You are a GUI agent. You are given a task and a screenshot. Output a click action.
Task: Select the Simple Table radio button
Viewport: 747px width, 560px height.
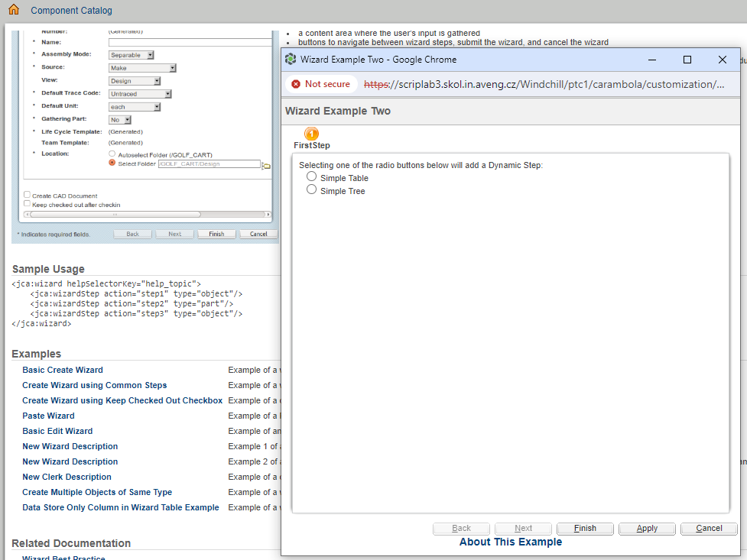click(311, 176)
